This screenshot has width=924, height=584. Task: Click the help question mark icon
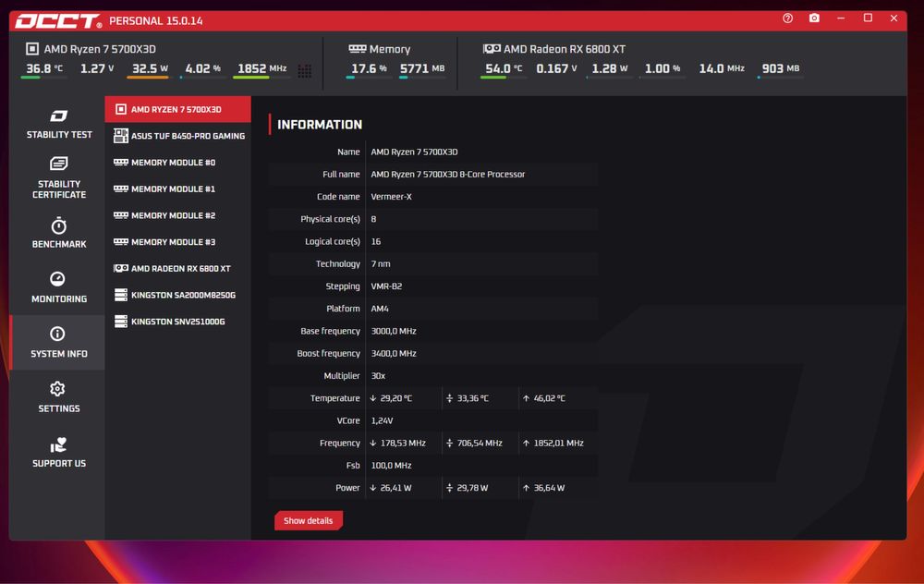click(787, 18)
